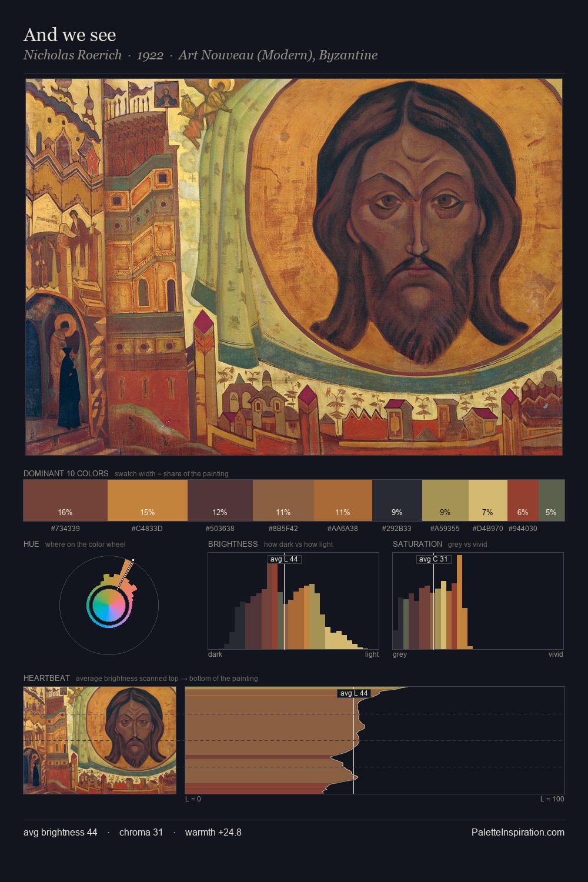Viewport: 588px width, 882px height.
Task: Click the heartbeat brightness profile chart
Action: tap(375, 740)
